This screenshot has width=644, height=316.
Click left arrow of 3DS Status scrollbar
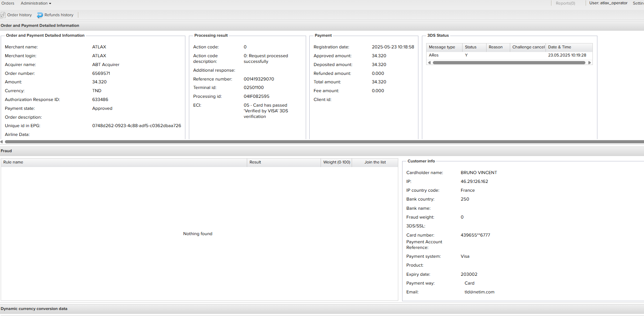coord(429,62)
